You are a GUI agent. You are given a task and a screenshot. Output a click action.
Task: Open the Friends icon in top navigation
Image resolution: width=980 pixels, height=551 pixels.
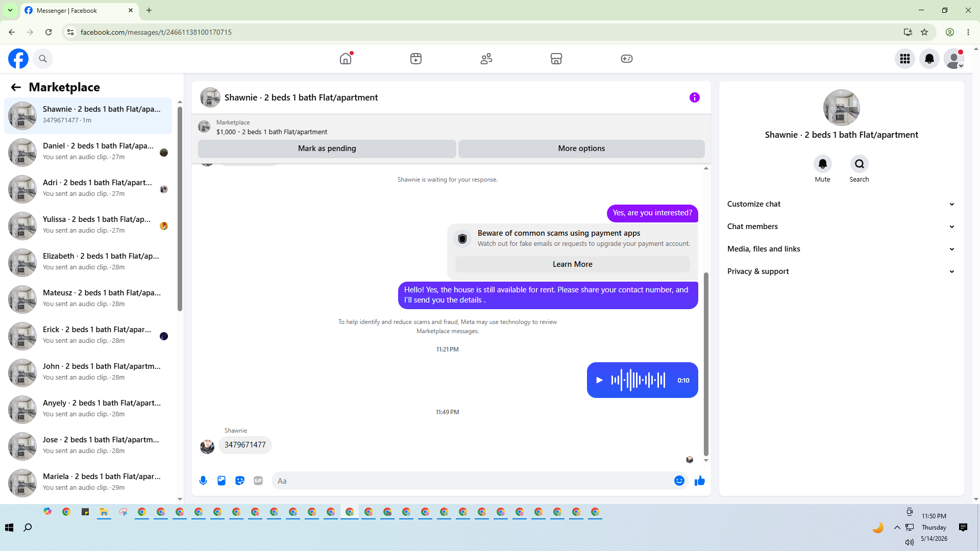pos(486,59)
